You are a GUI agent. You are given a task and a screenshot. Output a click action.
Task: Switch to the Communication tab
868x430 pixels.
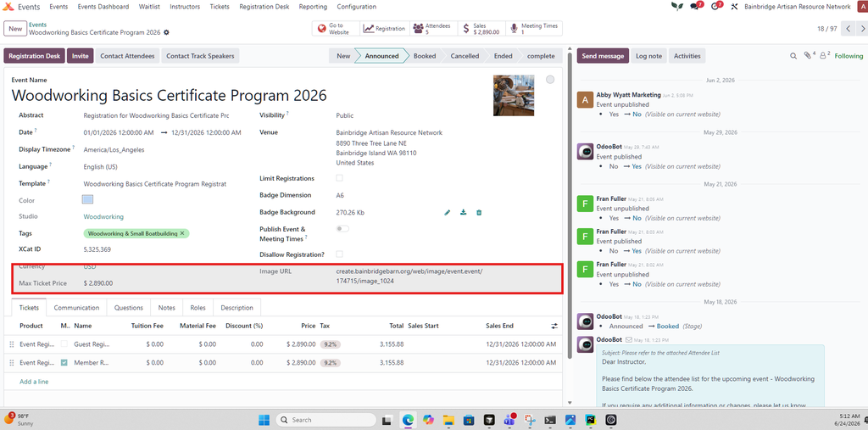click(76, 308)
